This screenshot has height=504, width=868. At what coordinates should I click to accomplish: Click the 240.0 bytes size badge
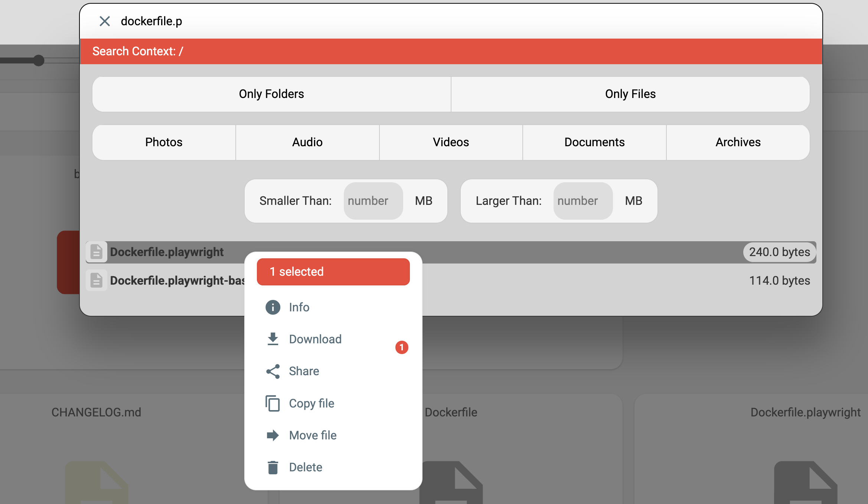click(779, 252)
